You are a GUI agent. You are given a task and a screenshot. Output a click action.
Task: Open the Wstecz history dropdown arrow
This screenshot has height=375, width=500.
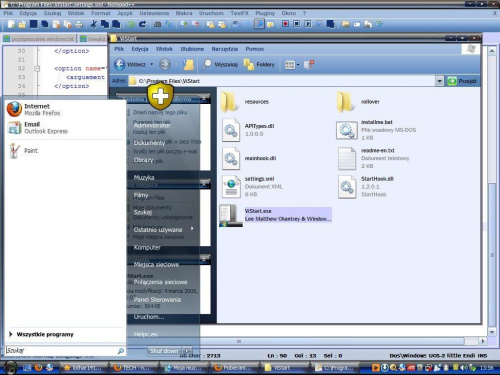tap(151, 64)
